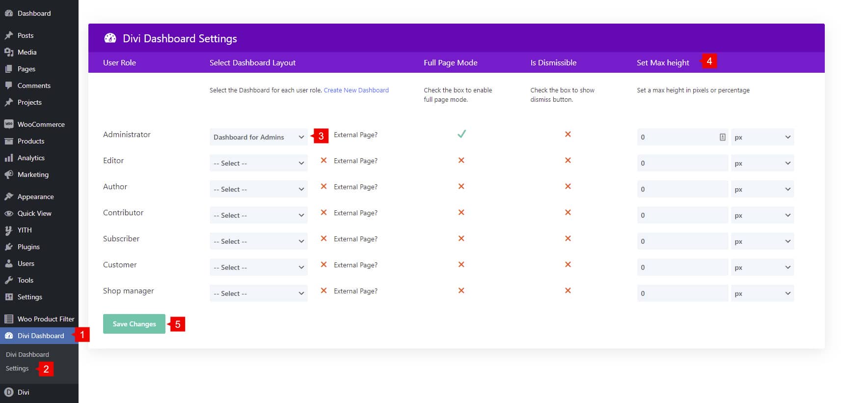Click the Quick View eye icon
The width and height of the screenshot is (868, 403).
(9, 213)
